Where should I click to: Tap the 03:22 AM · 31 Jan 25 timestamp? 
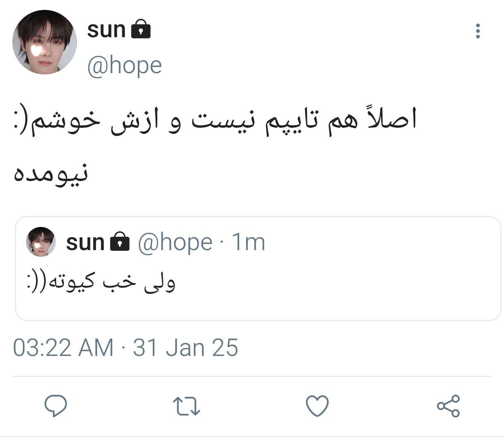126,347
